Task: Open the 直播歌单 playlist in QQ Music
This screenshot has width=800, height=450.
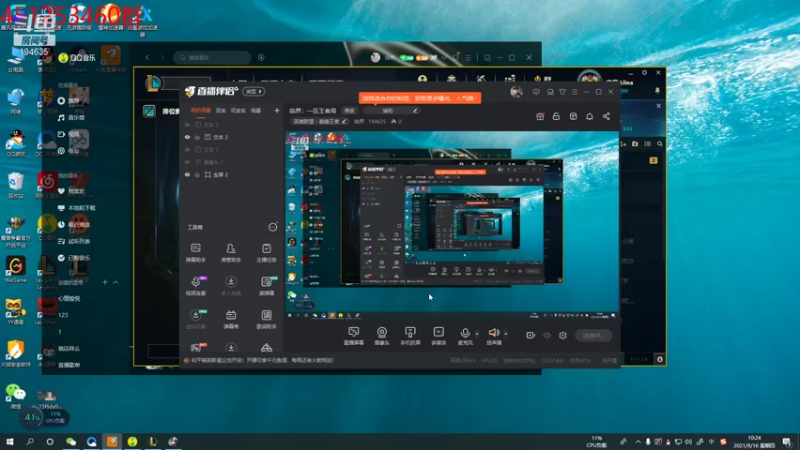Action: tap(69, 365)
